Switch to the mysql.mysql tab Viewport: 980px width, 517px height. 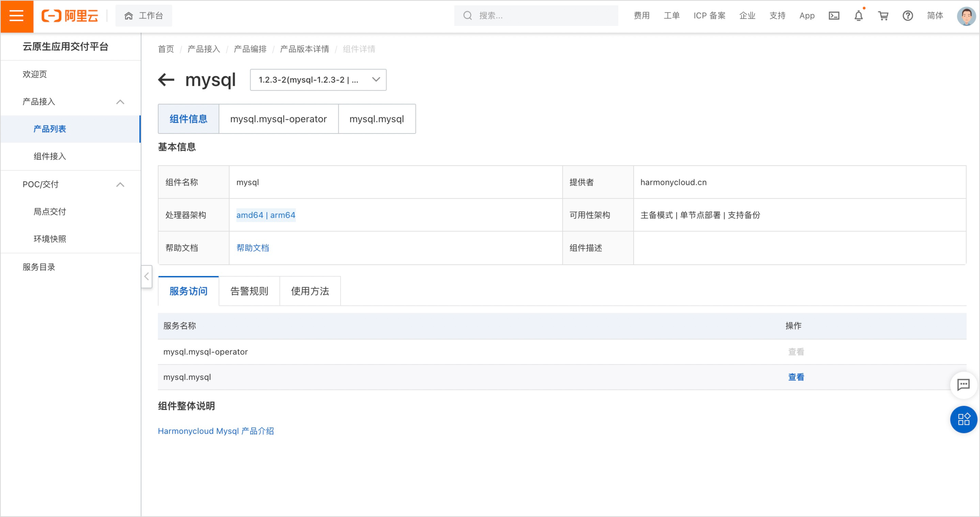[x=377, y=119]
